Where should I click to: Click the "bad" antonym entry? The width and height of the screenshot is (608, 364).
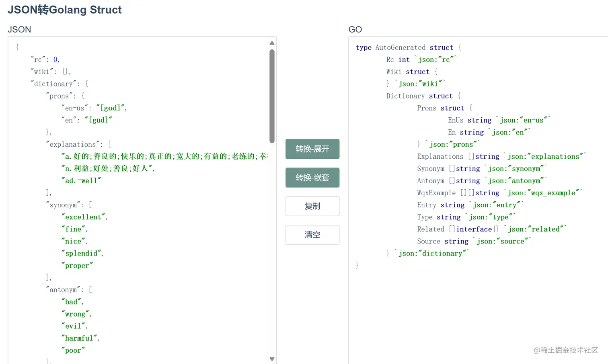click(x=72, y=302)
